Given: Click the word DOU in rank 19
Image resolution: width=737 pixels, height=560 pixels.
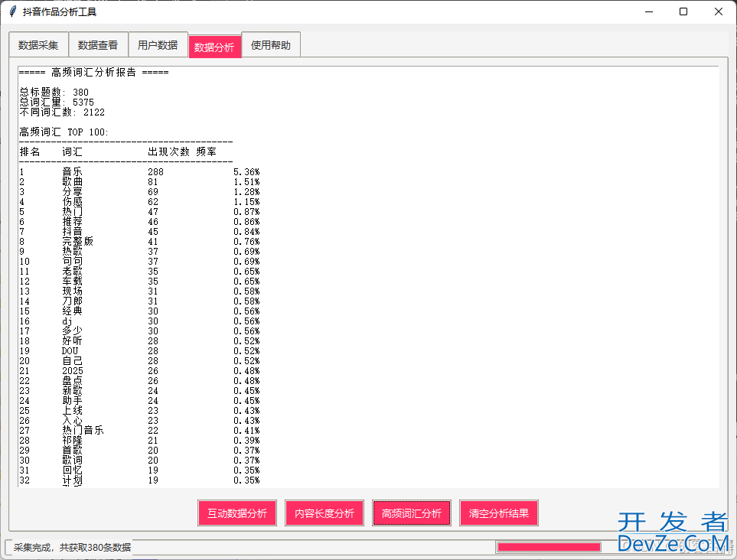Looking at the screenshot, I should tap(70, 351).
